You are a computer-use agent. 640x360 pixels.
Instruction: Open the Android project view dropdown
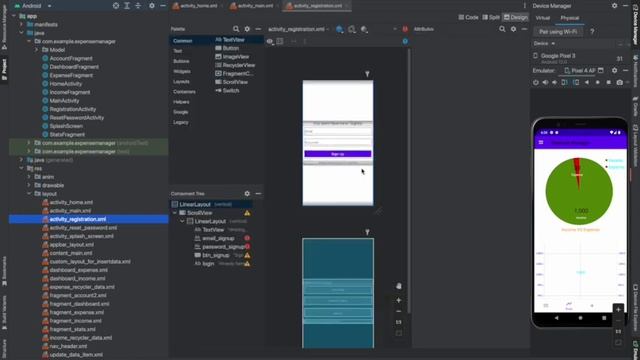point(33,6)
